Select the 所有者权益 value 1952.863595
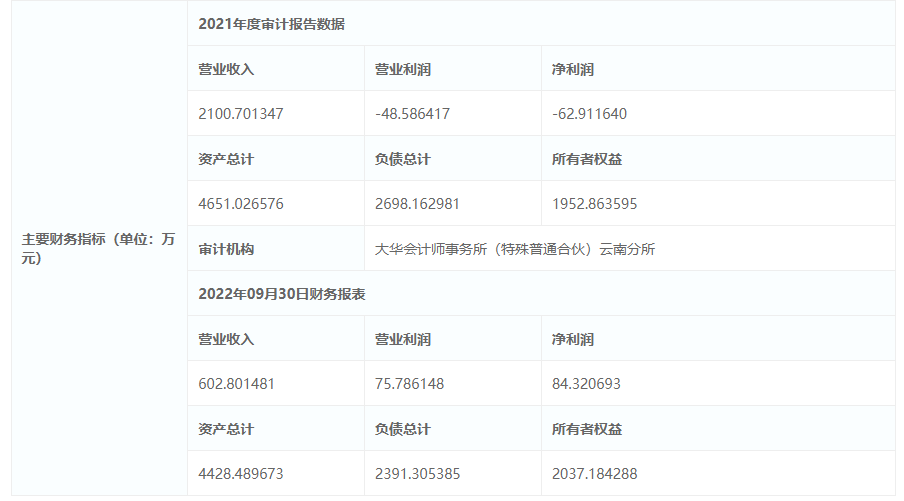 coord(594,204)
